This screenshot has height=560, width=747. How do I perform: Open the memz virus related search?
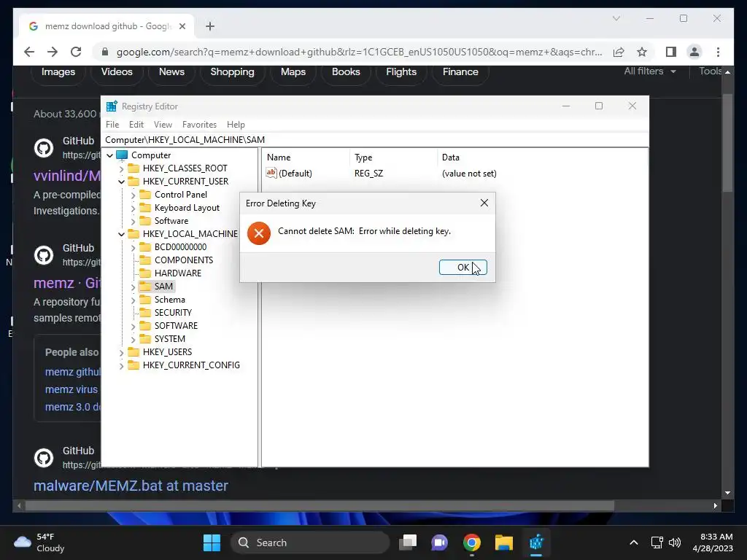click(71, 389)
